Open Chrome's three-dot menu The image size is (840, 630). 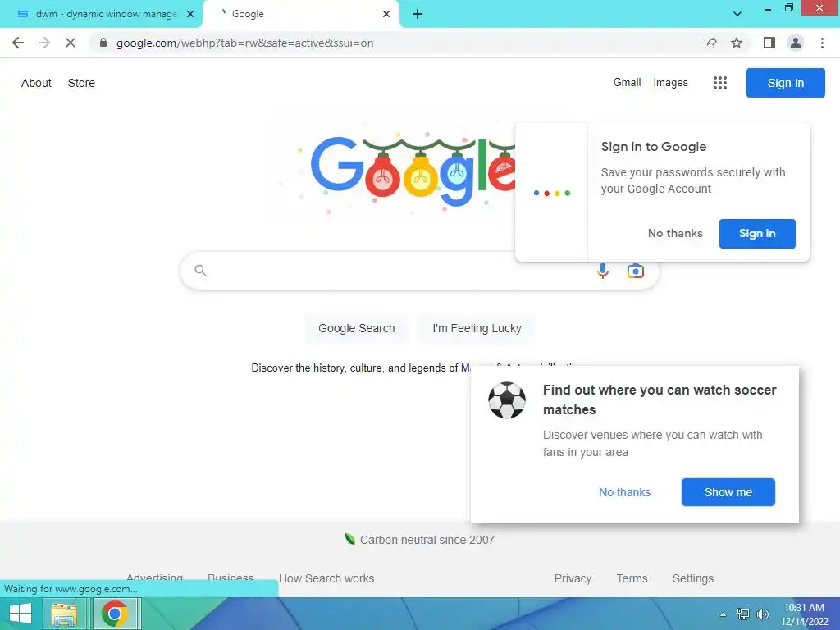pos(822,43)
